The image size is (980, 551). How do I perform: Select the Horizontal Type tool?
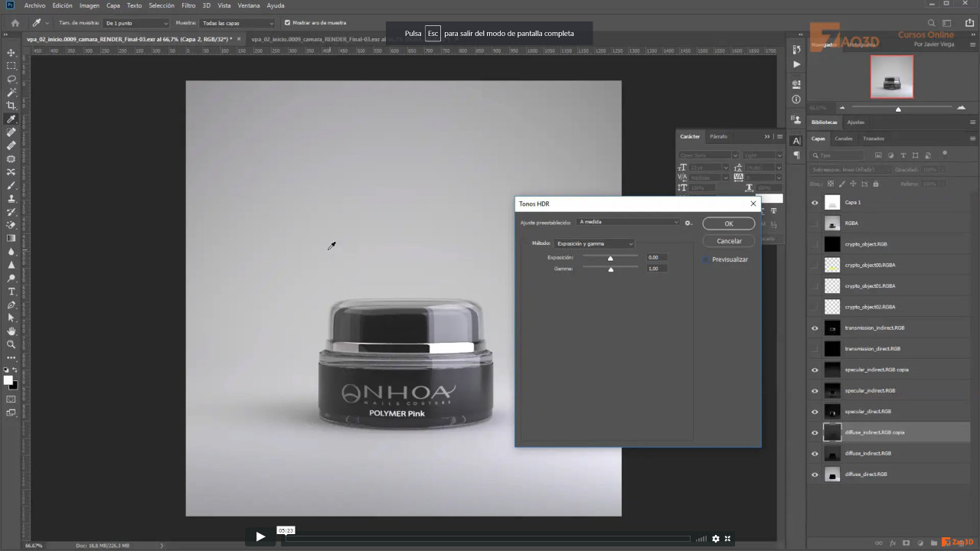(11, 292)
